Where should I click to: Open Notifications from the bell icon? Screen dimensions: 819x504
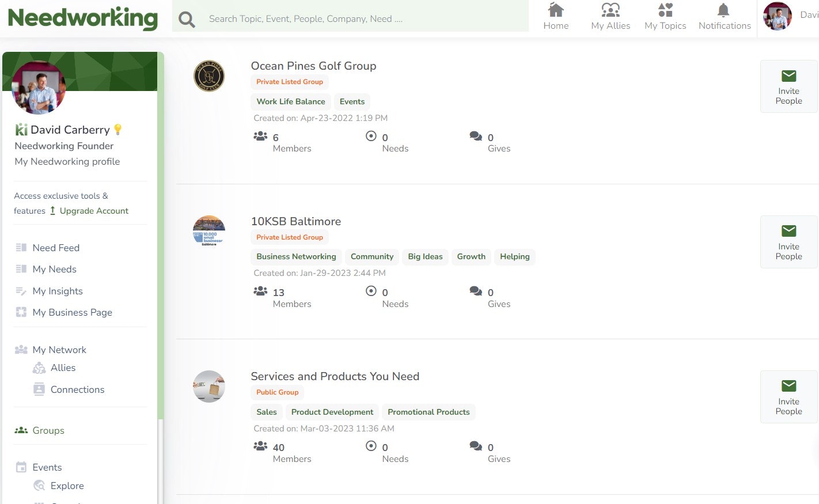[x=724, y=10]
